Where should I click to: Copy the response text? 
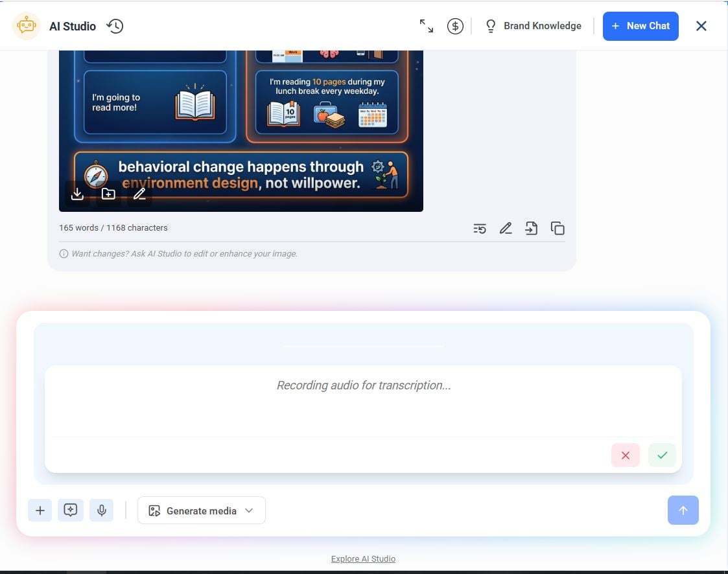[557, 228]
